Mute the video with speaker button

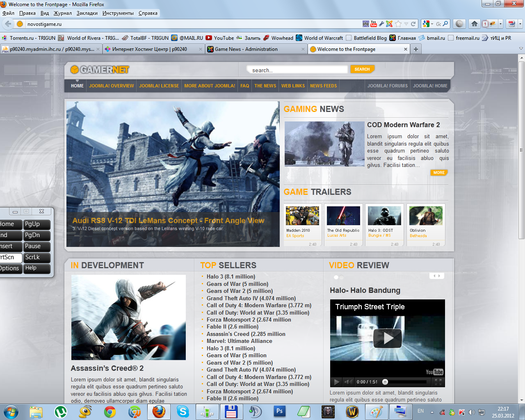click(348, 382)
